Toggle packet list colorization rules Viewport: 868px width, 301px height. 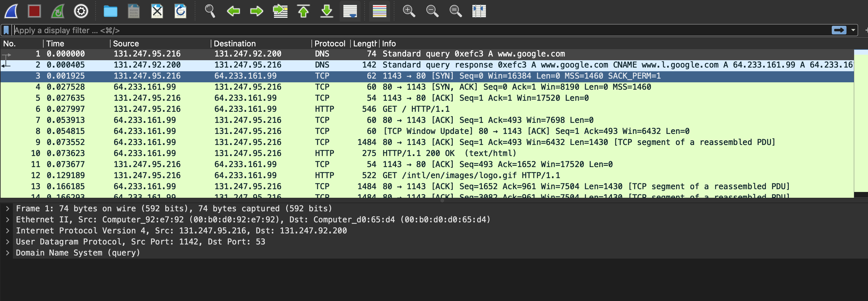[x=379, y=11]
